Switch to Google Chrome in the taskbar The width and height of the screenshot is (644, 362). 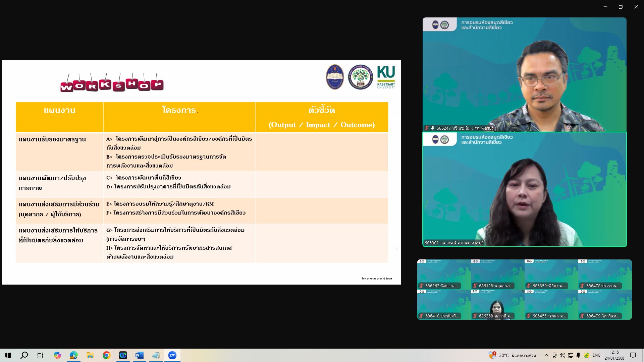[106, 355]
